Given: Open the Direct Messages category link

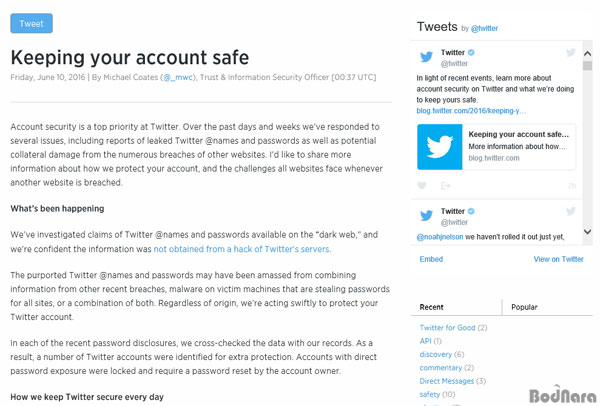Looking at the screenshot, I should pos(447,381).
